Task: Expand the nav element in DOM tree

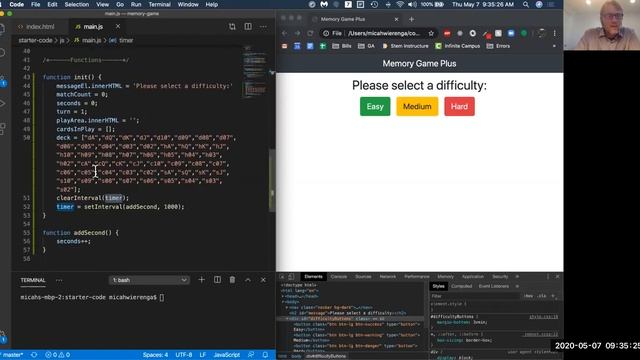Action: click(x=287, y=307)
